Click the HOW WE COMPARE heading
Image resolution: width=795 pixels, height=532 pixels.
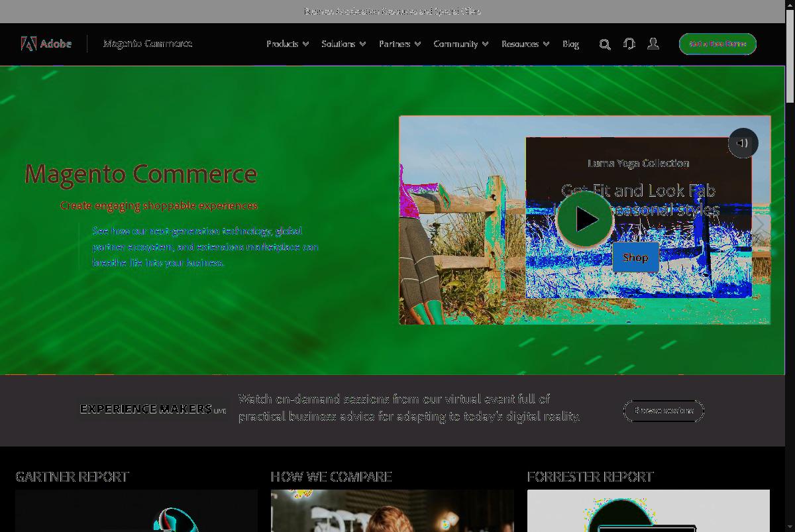click(x=331, y=476)
